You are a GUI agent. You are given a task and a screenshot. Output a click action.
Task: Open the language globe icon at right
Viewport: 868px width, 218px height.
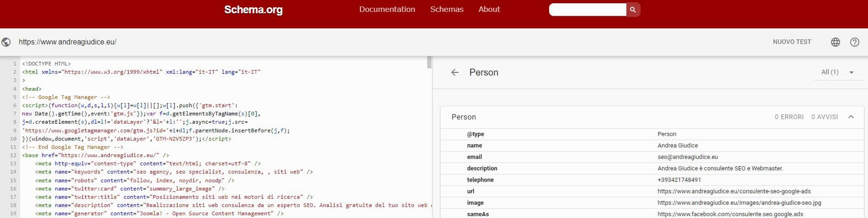(x=835, y=42)
